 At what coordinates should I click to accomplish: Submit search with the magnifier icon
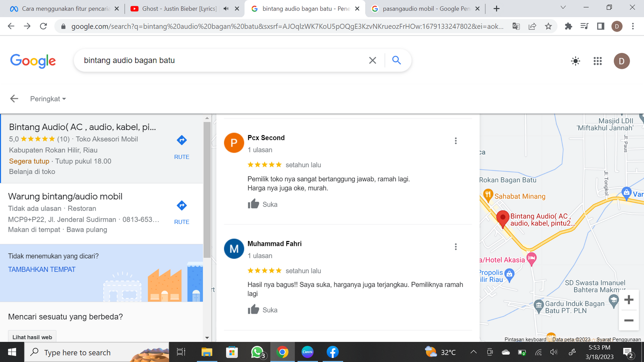pos(397,60)
